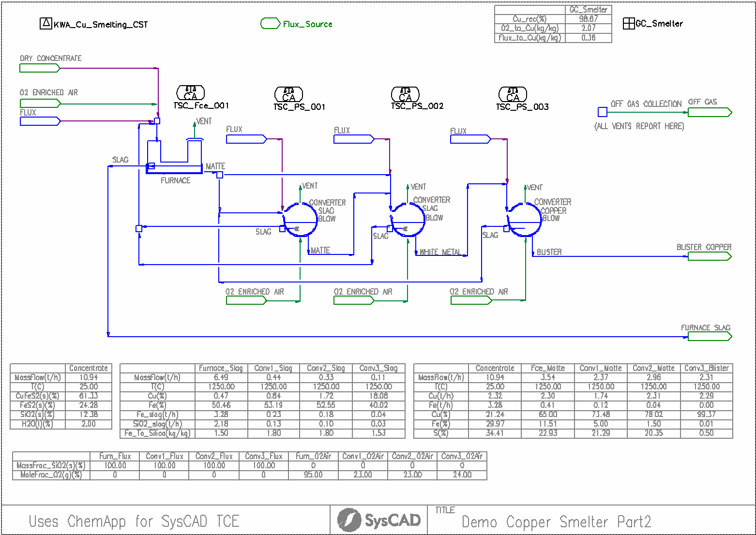Click the furnace VENT label
This screenshot has width=756, height=535.
[204, 121]
